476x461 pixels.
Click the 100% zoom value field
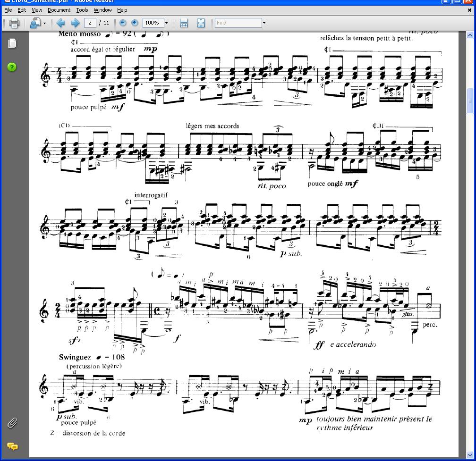[153, 23]
